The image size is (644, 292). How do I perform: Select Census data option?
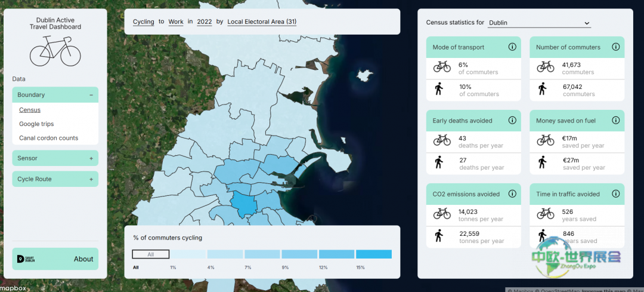[x=30, y=110]
